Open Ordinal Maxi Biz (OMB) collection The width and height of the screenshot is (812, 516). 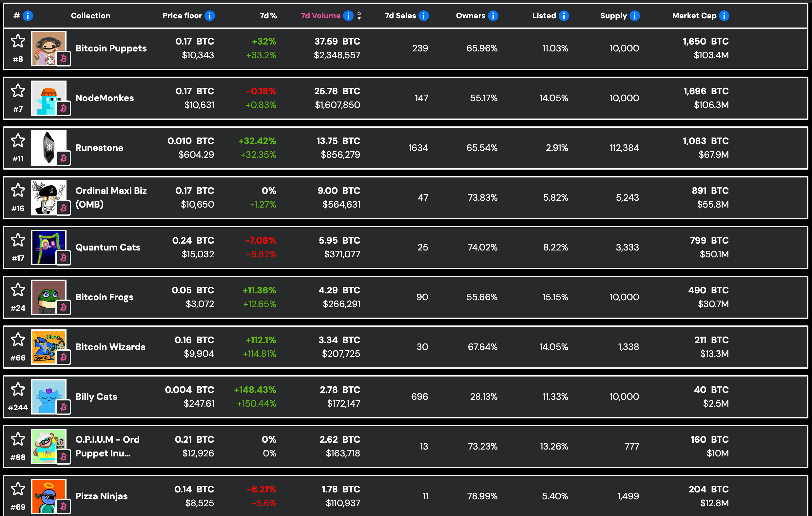pos(111,197)
